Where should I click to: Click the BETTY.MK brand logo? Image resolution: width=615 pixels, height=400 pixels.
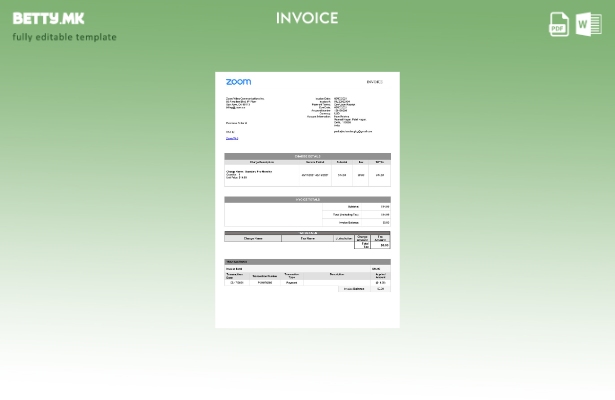[48, 18]
